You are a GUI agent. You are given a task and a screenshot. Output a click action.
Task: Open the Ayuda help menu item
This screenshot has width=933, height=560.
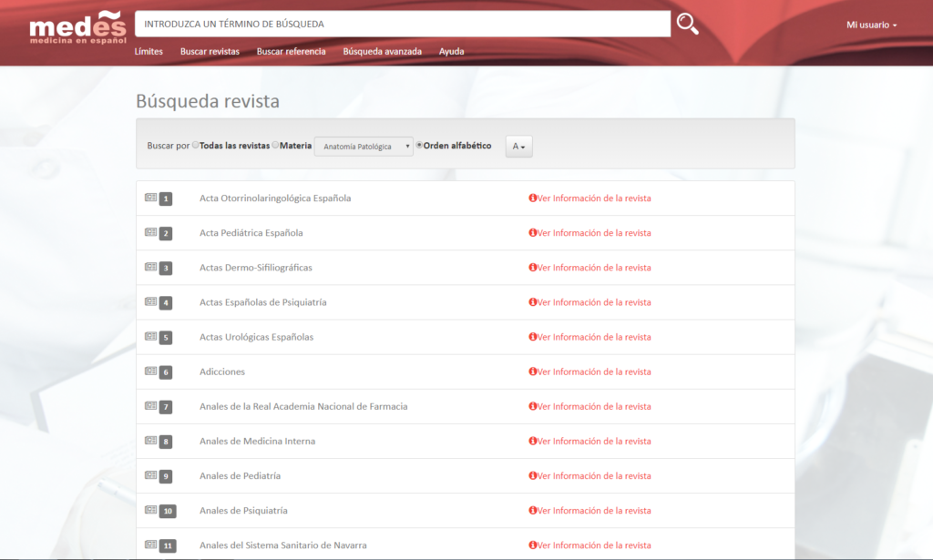pyautogui.click(x=451, y=52)
